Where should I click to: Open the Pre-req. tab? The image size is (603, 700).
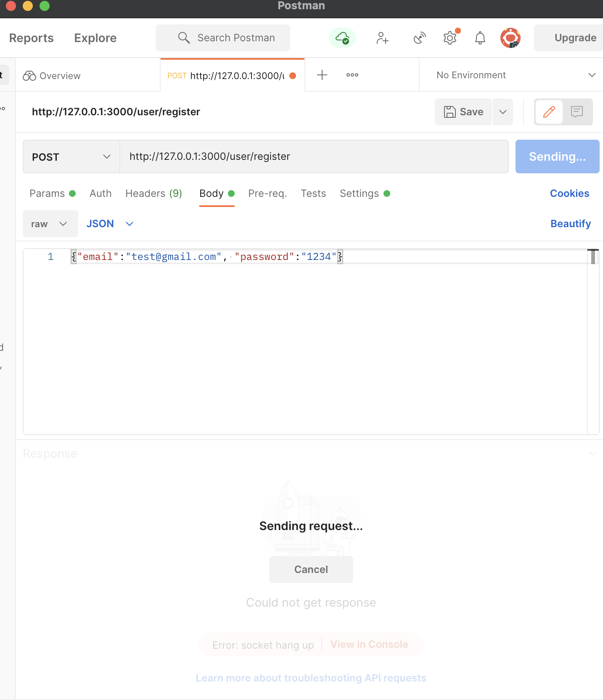click(267, 194)
